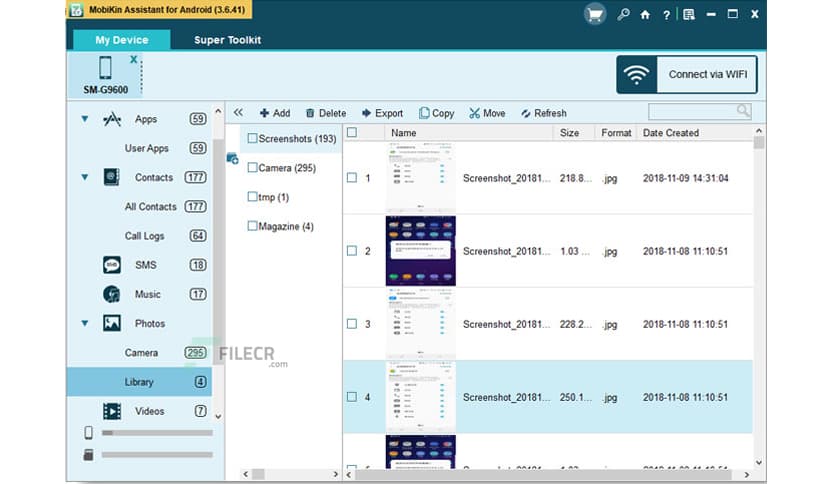
Task: Collapse the Contacts tree arrow
Action: click(x=85, y=177)
